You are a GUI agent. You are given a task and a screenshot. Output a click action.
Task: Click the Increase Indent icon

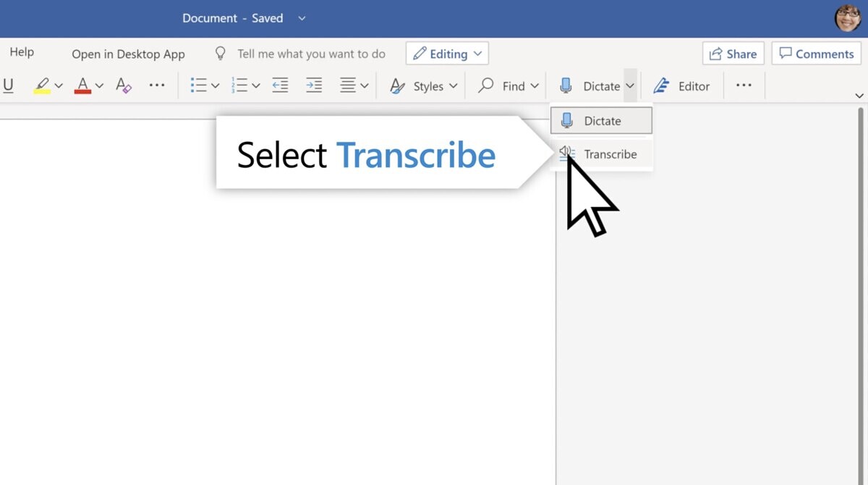coord(314,86)
